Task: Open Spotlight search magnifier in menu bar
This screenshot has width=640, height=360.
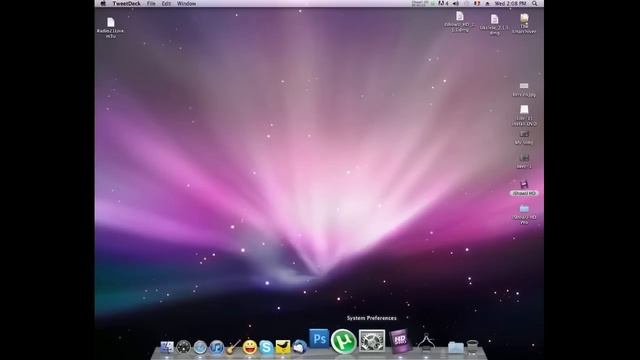Action: pos(534,3)
